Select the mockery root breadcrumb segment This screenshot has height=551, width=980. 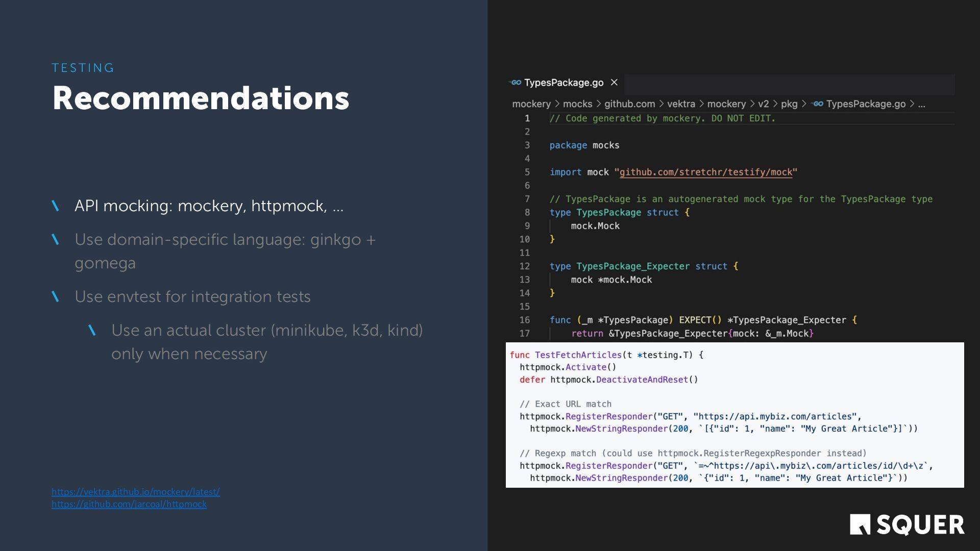coord(531,104)
